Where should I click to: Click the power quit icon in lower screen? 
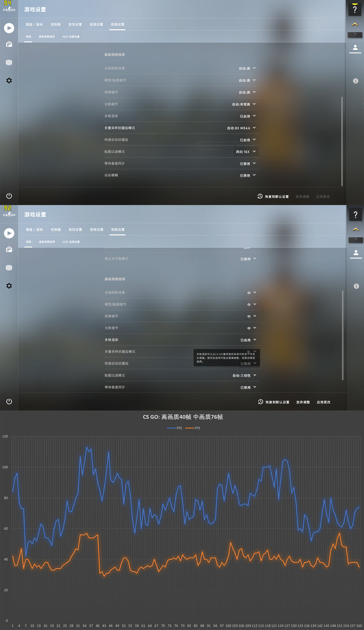(x=9, y=401)
